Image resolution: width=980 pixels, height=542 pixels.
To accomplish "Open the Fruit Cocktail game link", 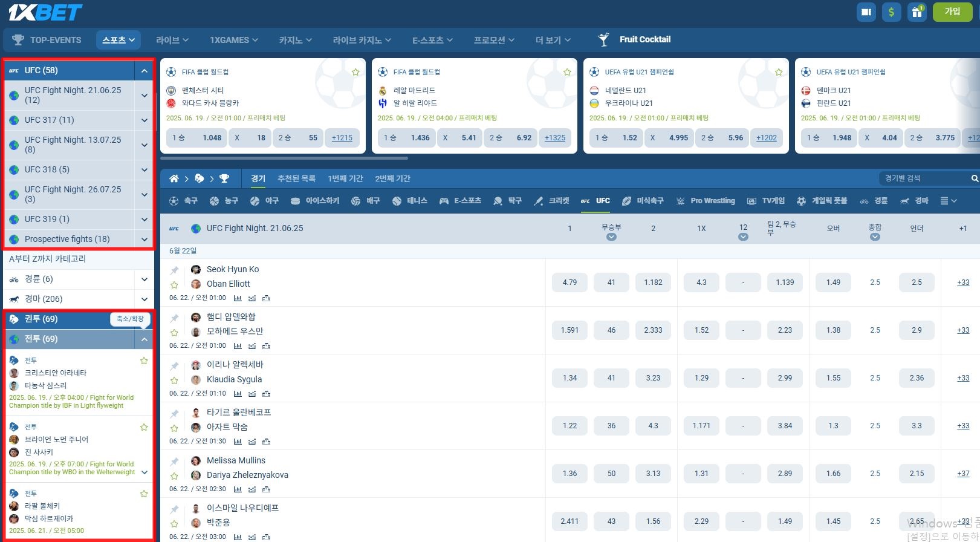I will [634, 39].
